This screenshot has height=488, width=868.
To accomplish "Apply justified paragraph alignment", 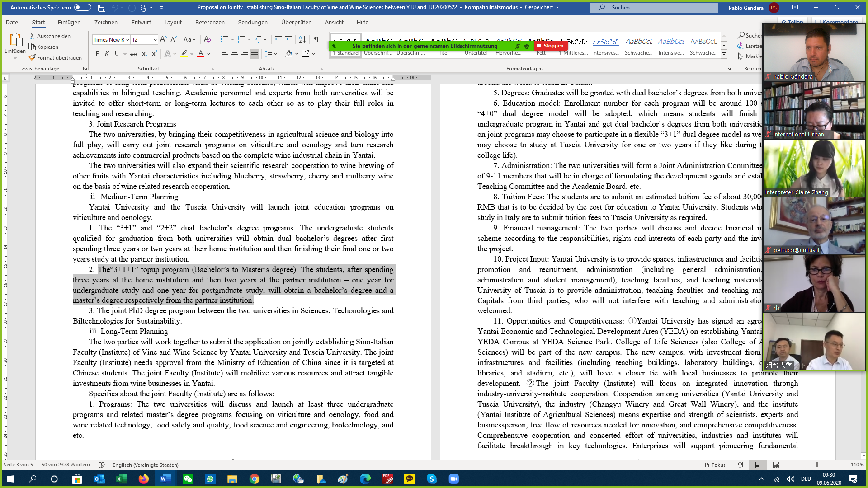I will 255,54.
